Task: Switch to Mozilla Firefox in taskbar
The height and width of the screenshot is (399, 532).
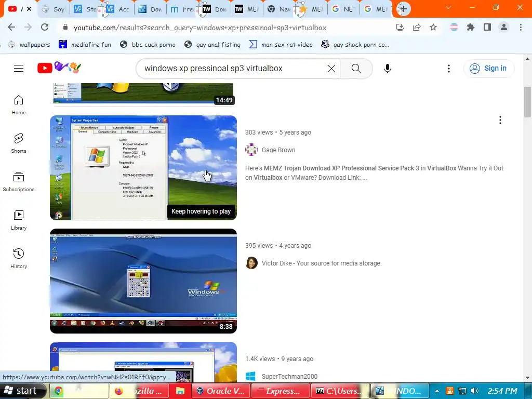Action: [139, 391]
